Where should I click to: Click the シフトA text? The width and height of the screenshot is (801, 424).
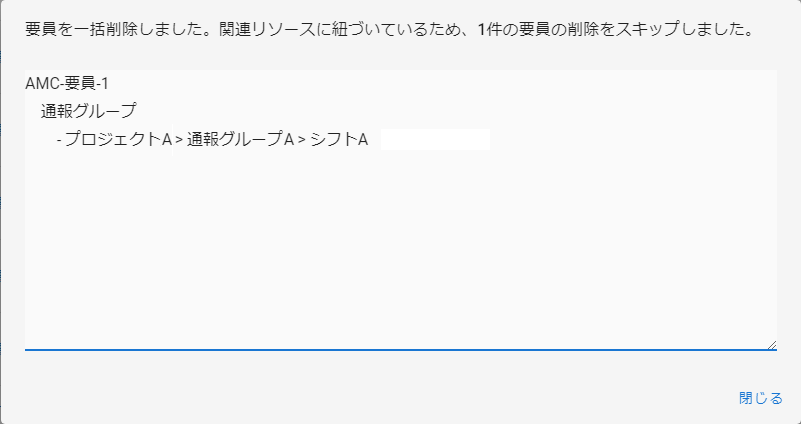tap(340, 140)
